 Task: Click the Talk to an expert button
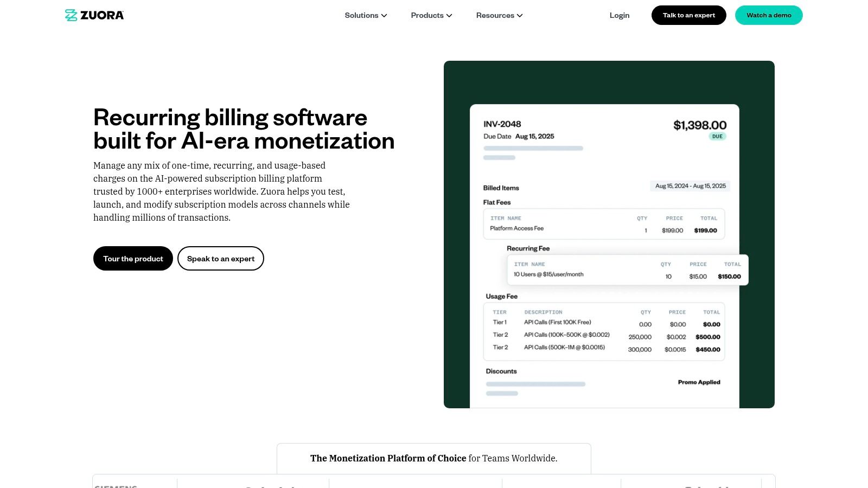[689, 15]
